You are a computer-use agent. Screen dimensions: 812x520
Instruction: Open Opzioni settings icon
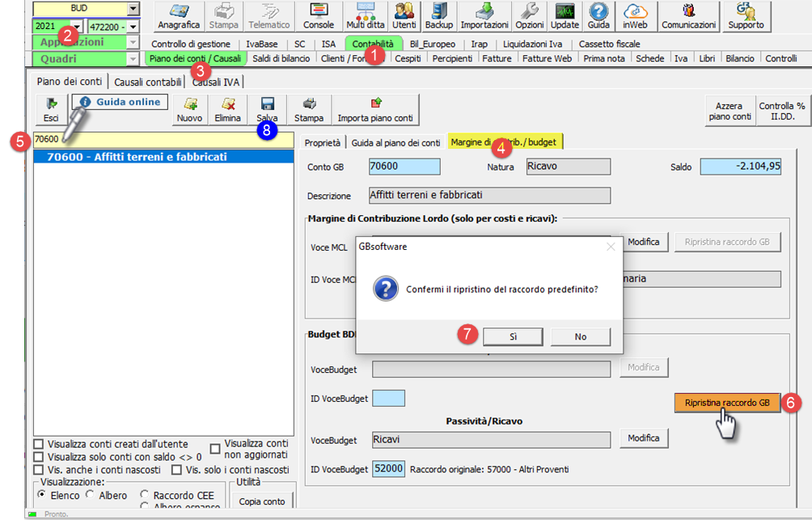coord(530,16)
